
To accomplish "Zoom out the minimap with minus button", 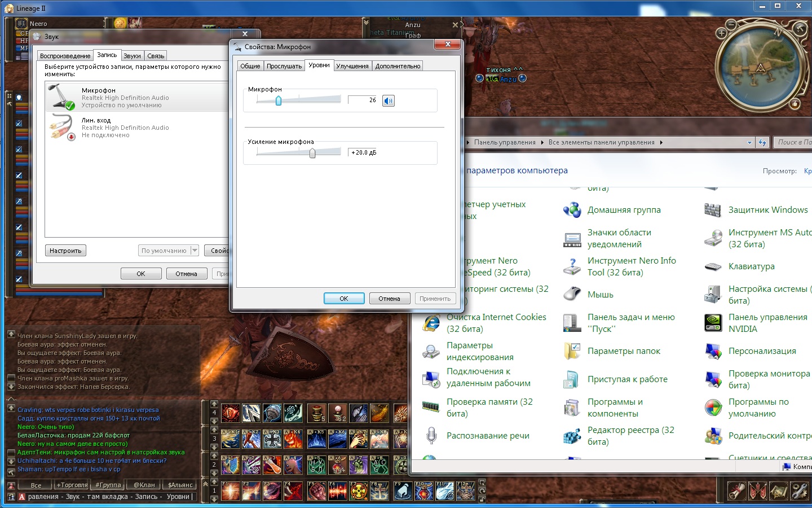I will coord(731,25).
